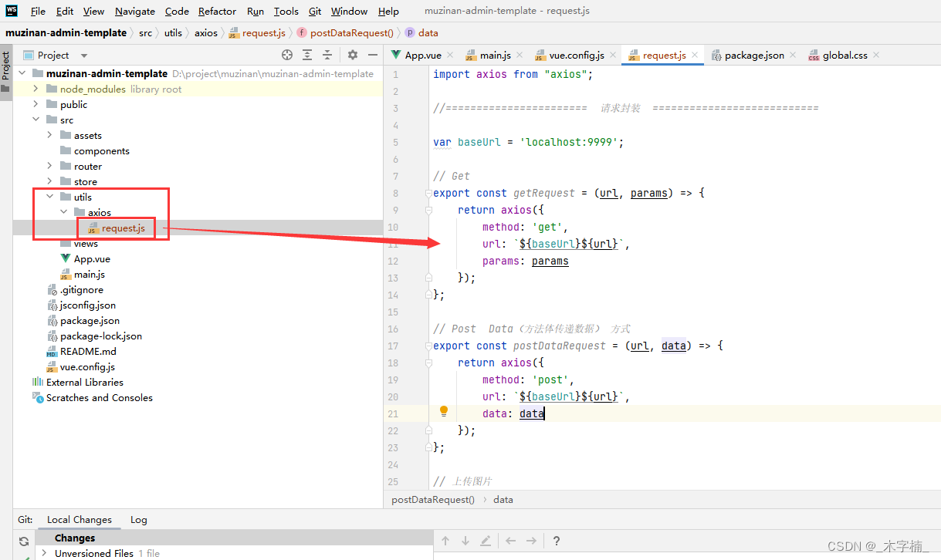Click the forward arrow in diff toolbar
This screenshot has height=560, width=941.
coord(531,541)
